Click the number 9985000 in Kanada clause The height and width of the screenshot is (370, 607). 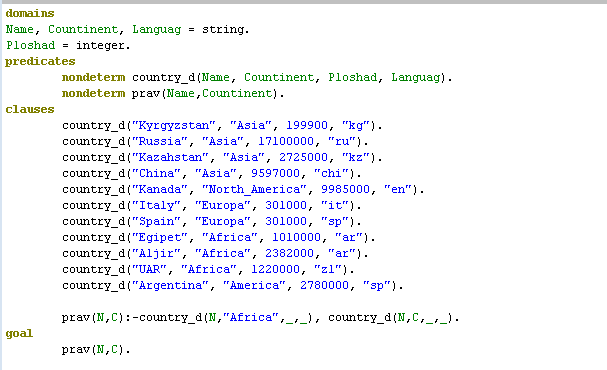(x=346, y=190)
